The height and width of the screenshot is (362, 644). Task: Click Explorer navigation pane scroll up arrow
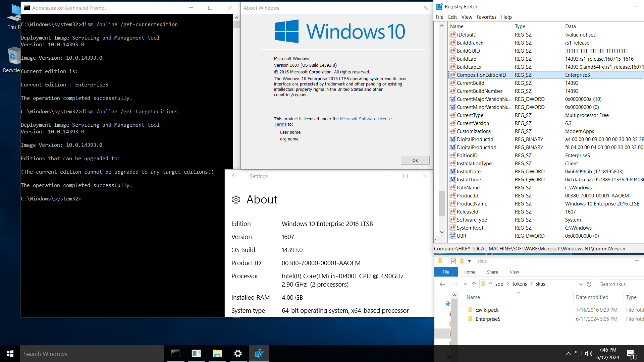454,295
